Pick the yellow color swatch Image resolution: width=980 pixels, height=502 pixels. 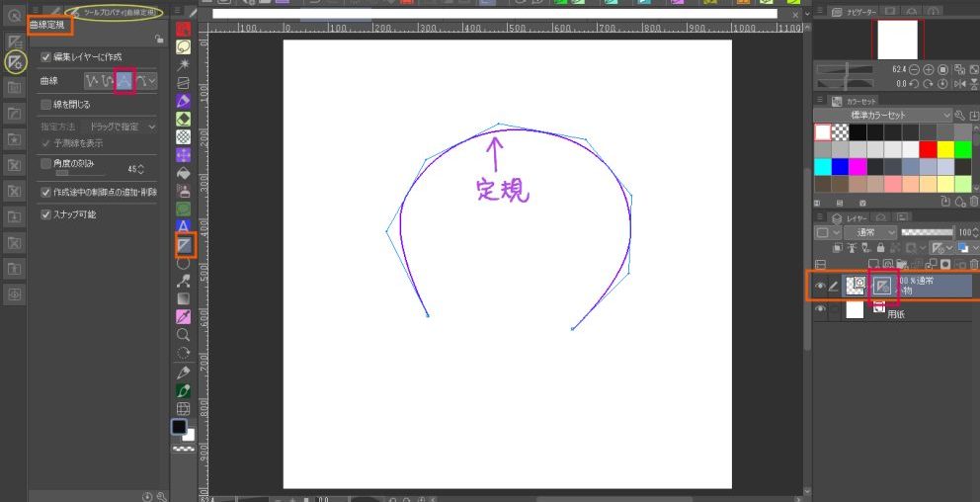click(945, 149)
